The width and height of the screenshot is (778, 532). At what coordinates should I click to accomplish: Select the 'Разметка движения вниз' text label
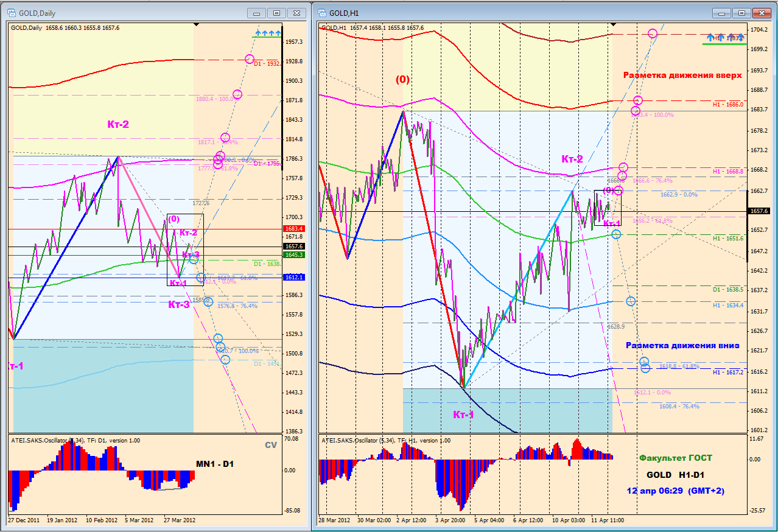(682, 345)
